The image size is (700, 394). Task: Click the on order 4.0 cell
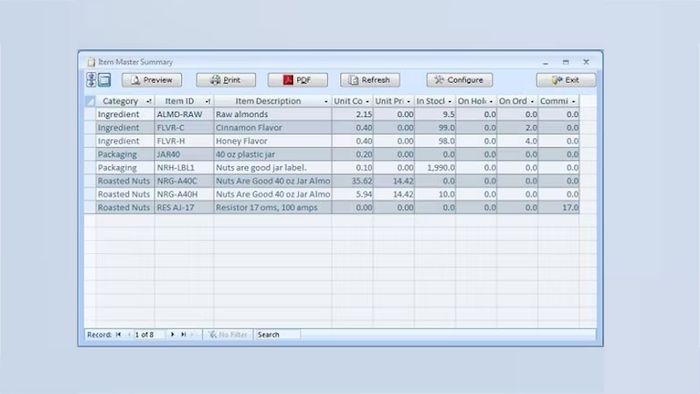[x=517, y=141]
